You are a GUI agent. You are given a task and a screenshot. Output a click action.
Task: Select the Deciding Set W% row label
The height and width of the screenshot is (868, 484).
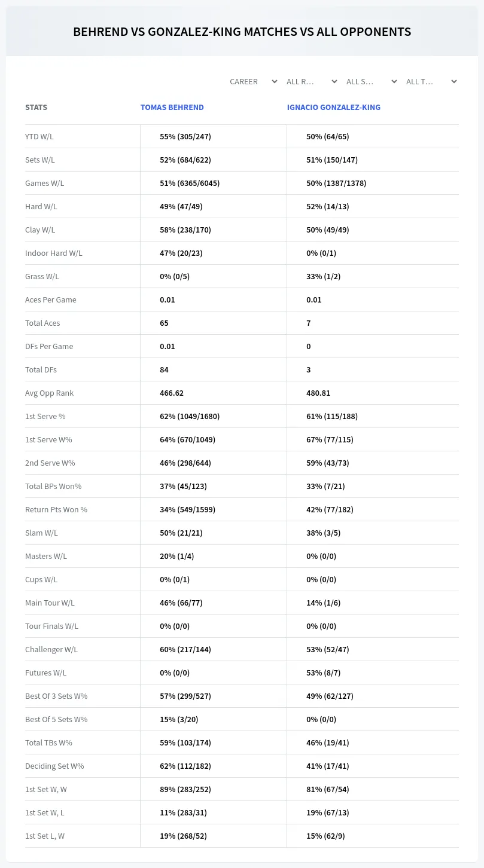click(54, 766)
